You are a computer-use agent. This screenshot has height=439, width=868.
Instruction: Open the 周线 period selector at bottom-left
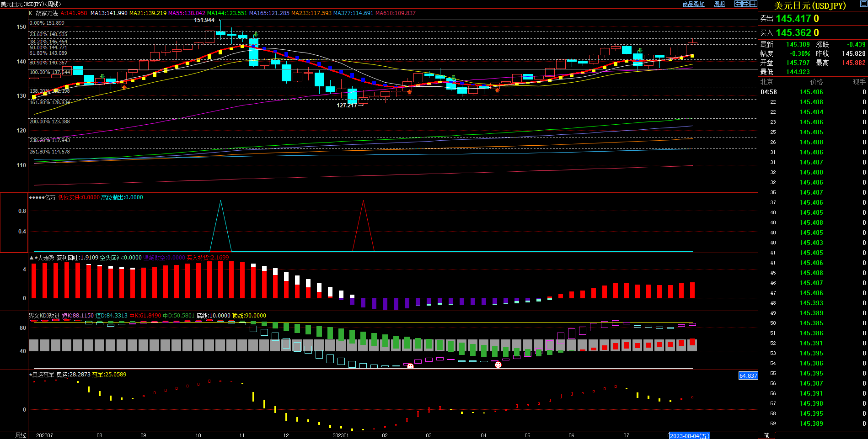tap(21, 435)
